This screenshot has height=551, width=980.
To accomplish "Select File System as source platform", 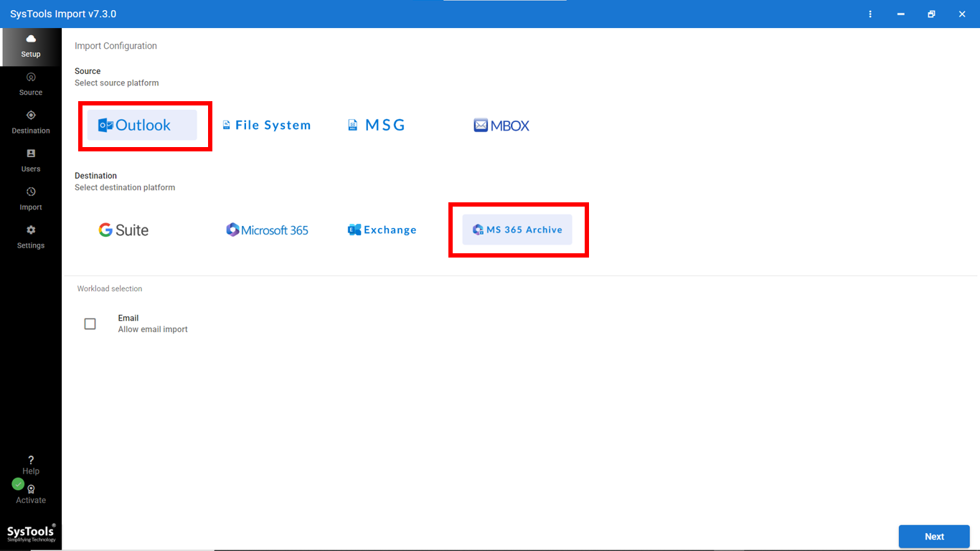I will click(266, 125).
